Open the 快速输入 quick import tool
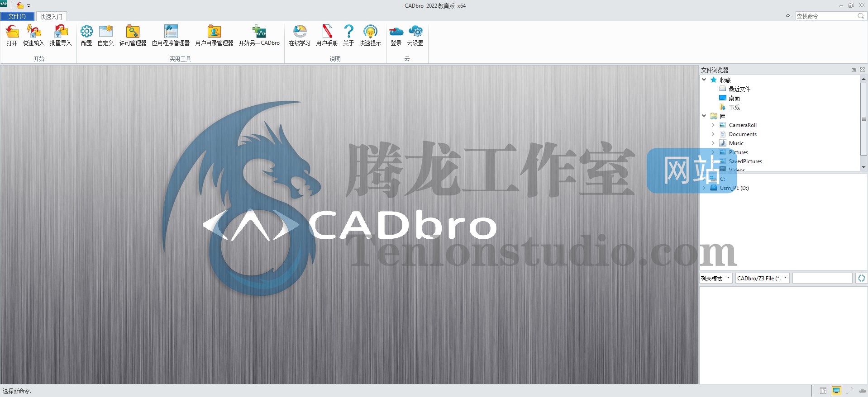Viewport: 868px width, 397px height. tap(33, 35)
